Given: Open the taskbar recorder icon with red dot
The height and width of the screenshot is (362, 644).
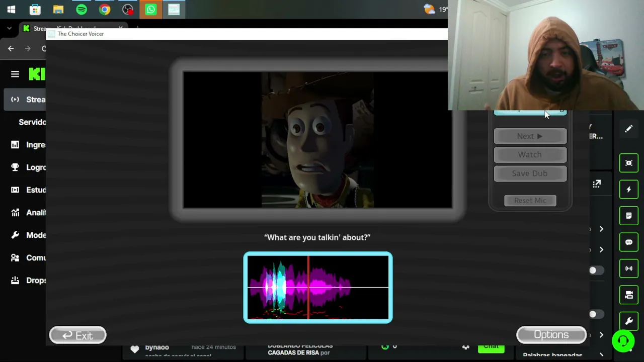Looking at the screenshot, I should (x=127, y=10).
